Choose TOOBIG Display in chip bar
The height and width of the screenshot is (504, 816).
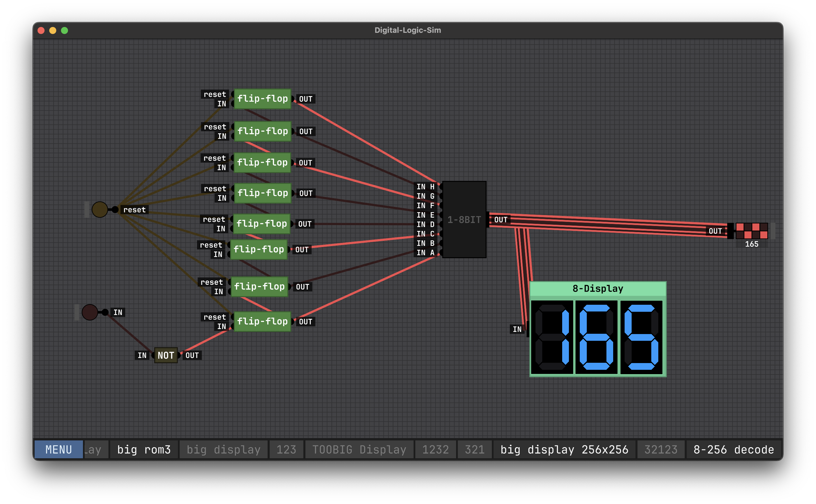tap(359, 449)
